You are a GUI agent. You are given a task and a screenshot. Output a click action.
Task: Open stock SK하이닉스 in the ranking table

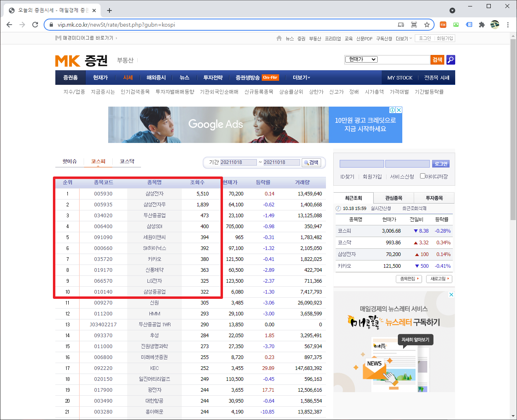(x=154, y=248)
